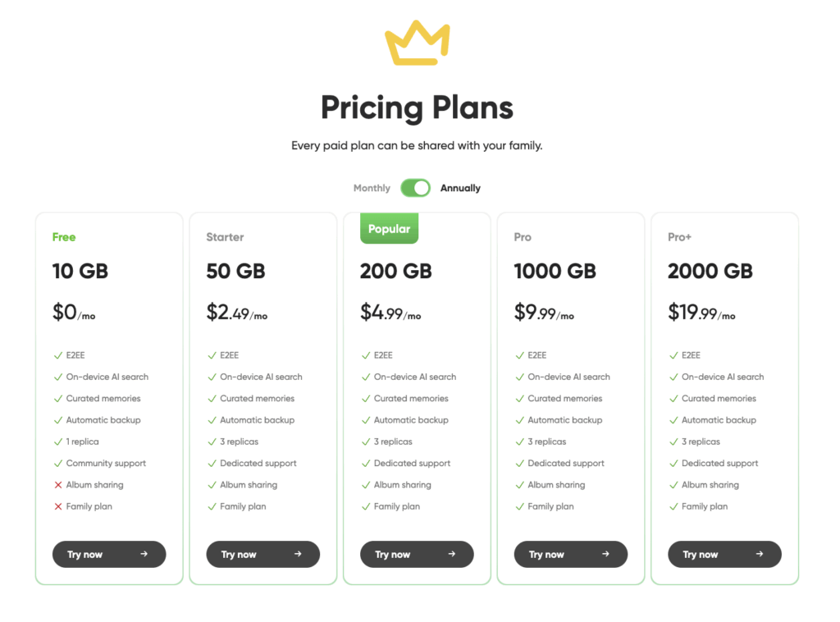Toggle the Monthly/Annually billing switch
This screenshot has width=840, height=622.
tap(415, 188)
